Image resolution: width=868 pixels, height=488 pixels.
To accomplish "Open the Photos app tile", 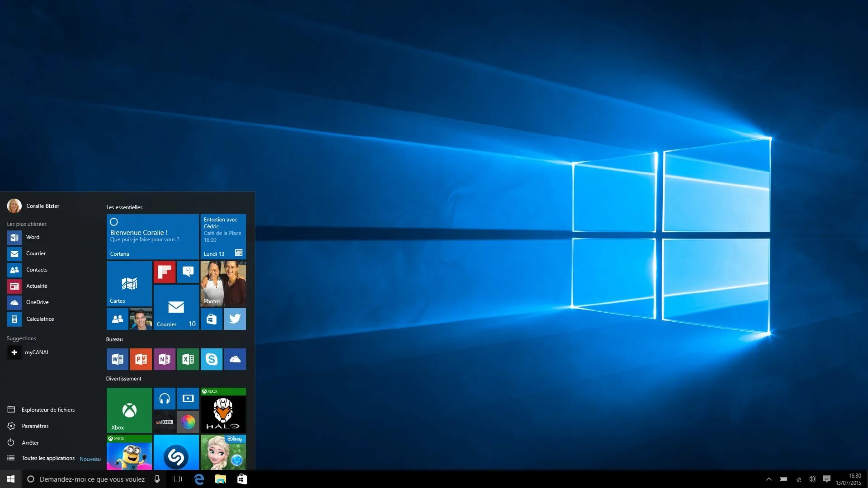I will coord(224,283).
